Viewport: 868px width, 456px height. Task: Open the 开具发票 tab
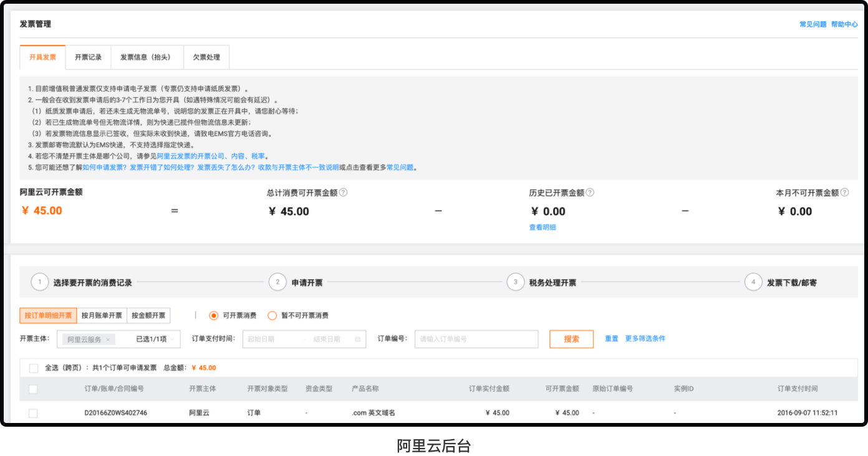click(42, 57)
